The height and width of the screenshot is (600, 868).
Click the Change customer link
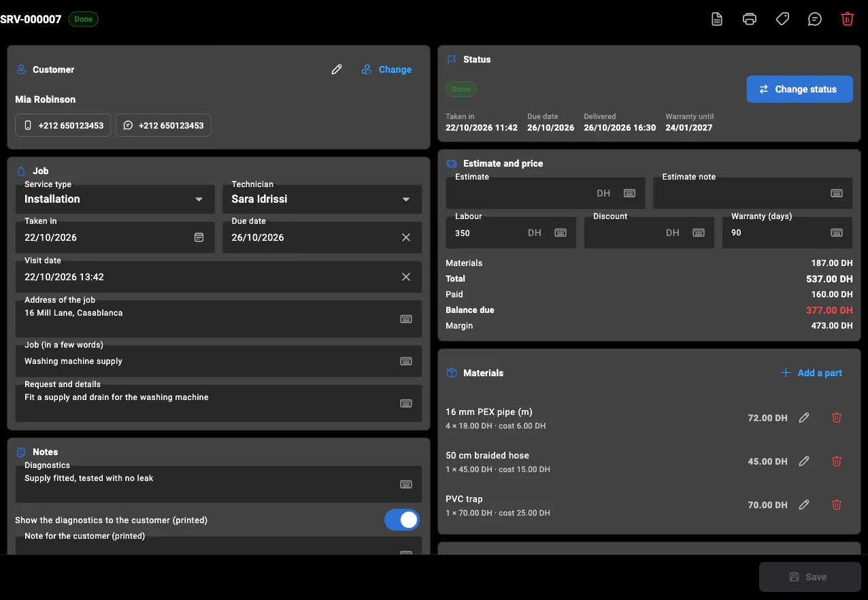tap(386, 69)
